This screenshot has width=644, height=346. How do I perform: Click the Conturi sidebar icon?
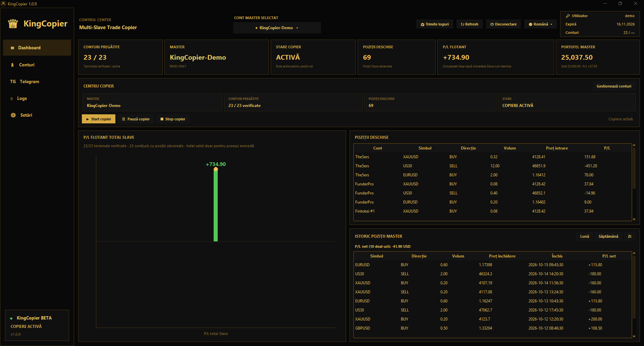[x=12, y=65]
